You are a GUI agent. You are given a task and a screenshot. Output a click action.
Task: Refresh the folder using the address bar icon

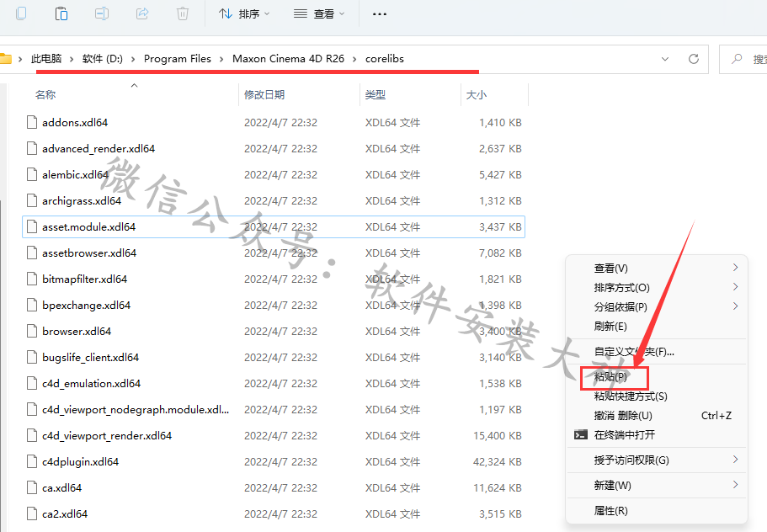694,59
